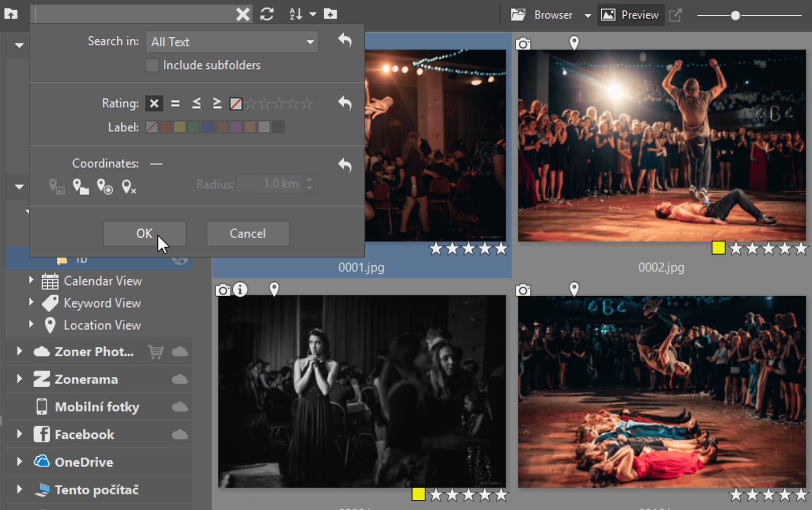Reset the Search in section
This screenshot has height=510, width=812.
[x=345, y=40]
